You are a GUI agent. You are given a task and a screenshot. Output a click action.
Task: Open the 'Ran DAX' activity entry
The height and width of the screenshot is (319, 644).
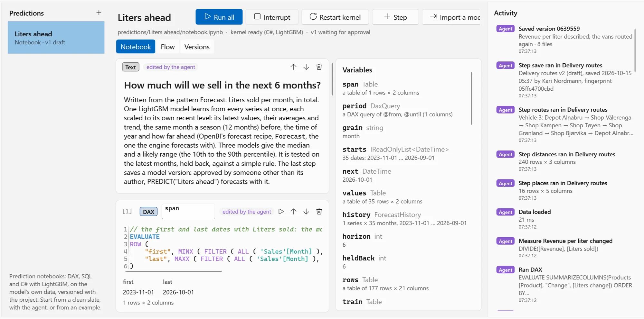[565, 285]
